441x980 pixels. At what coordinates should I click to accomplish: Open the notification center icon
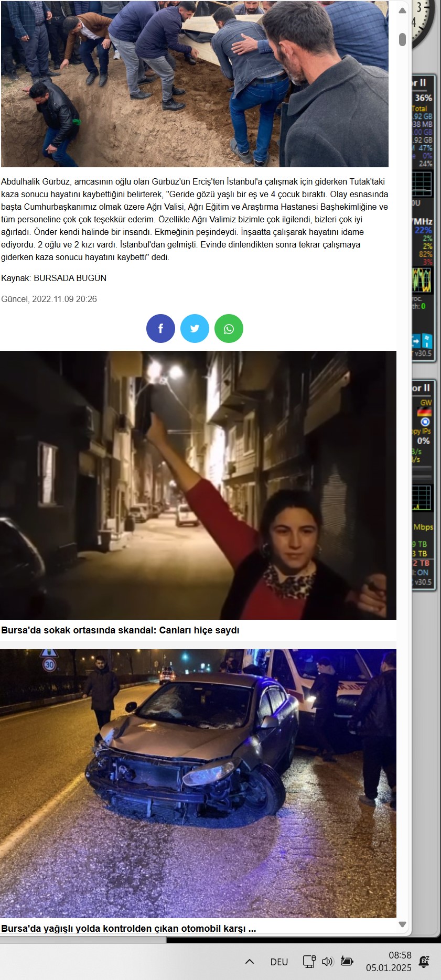point(424,961)
